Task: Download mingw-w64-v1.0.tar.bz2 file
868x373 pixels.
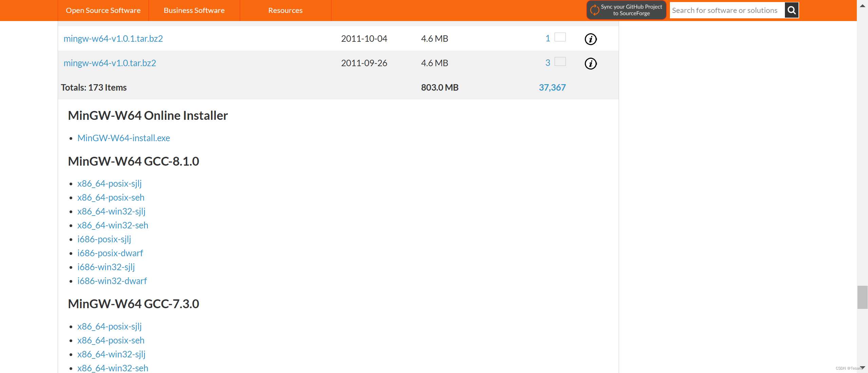Action: tap(110, 63)
